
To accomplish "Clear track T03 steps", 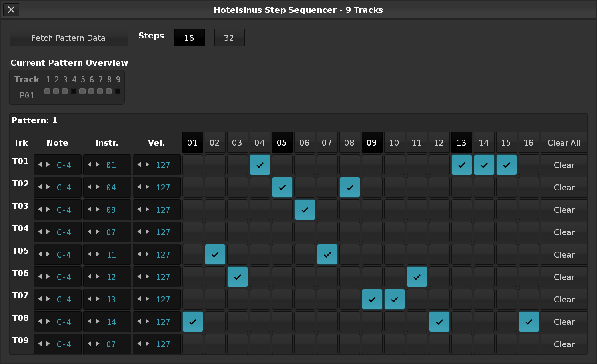I will (x=564, y=210).
